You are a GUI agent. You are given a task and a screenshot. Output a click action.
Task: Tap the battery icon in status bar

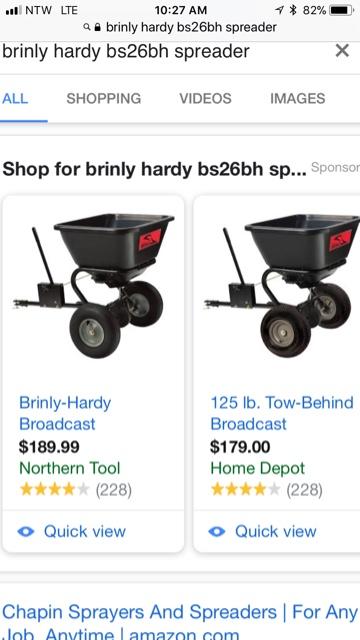[342, 10]
